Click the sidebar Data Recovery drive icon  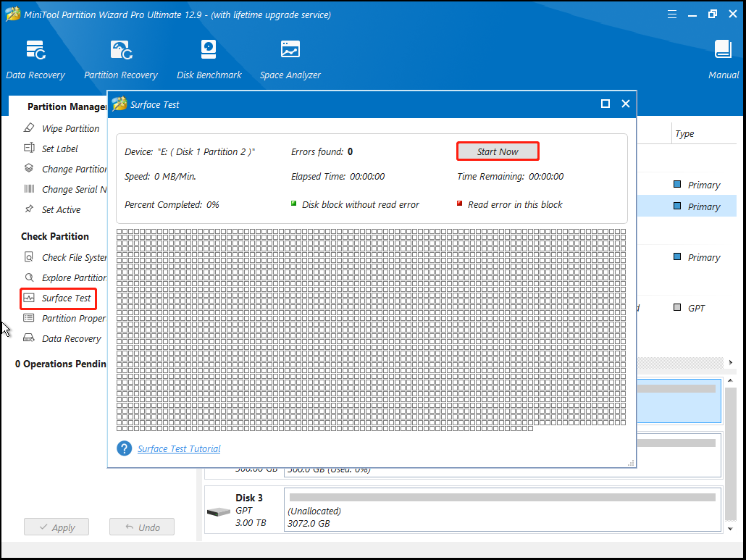point(29,338)
